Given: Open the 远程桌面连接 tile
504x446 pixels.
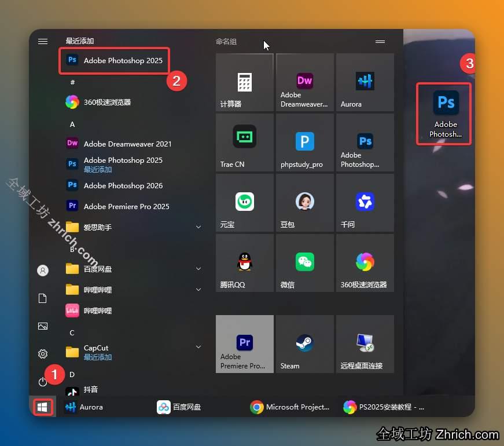Looking at the screenshot, I should pyautogui.click(x=365, y=344).
